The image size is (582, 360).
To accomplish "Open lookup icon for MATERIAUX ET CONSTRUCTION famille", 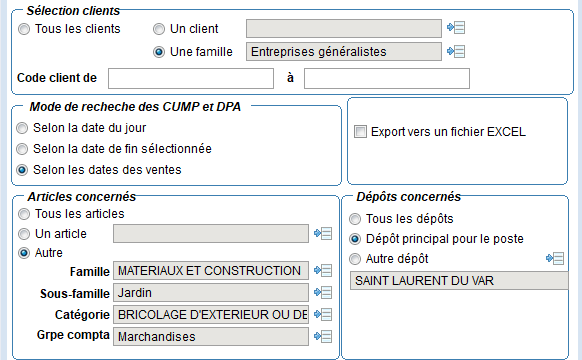I will pos(323,271).
